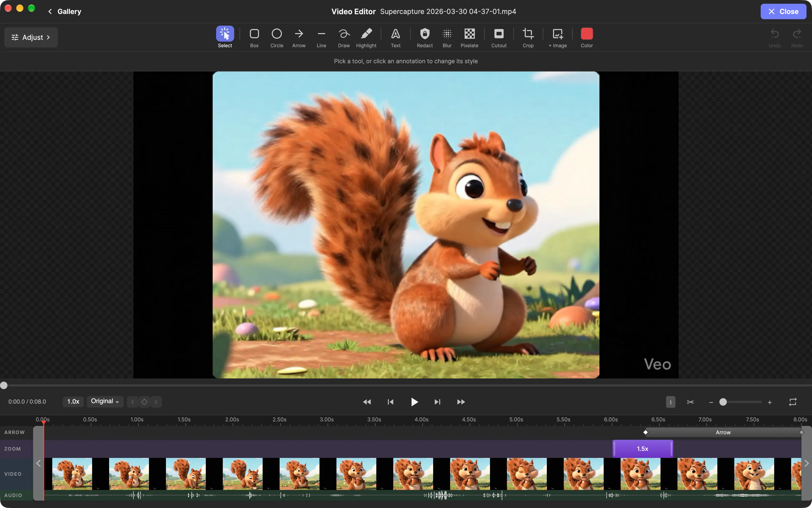This screenshot has height=508, width=812.
Task: Click the right trim handle of video track
Action: (x=806, y=463)
